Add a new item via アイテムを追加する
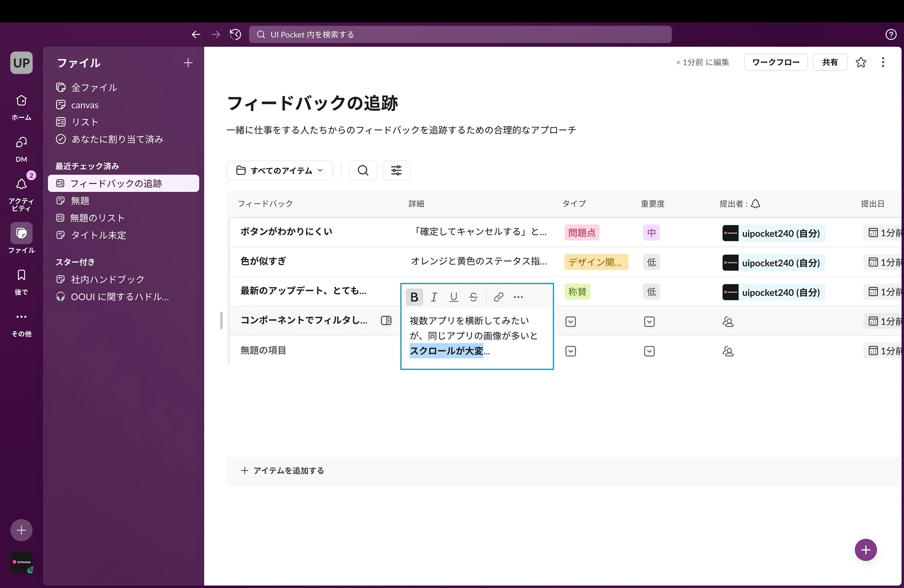Image resolution: width=904 pixels, height=588 pixels. [x=283, y=471]
